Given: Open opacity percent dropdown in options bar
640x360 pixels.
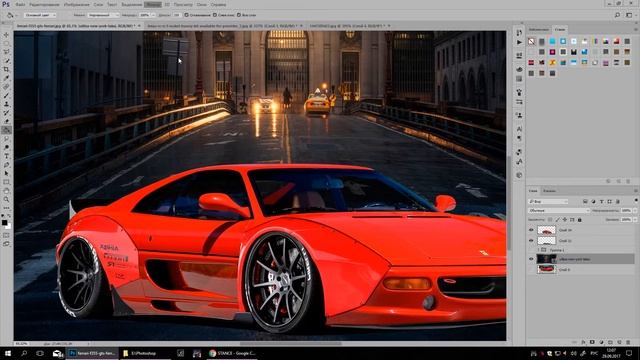Looking at the screenshot, I should (x=153, y=15).
